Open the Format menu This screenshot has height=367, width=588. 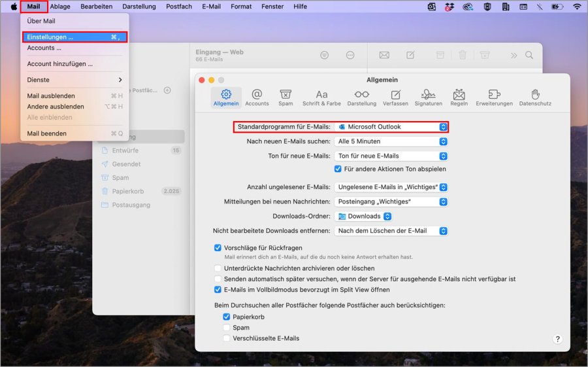(241, 7)
